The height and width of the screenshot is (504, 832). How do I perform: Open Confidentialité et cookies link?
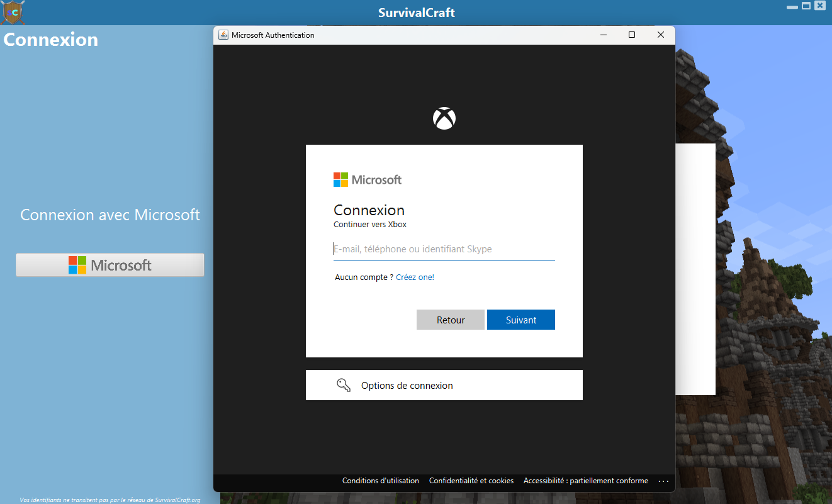tap(471, 481)
